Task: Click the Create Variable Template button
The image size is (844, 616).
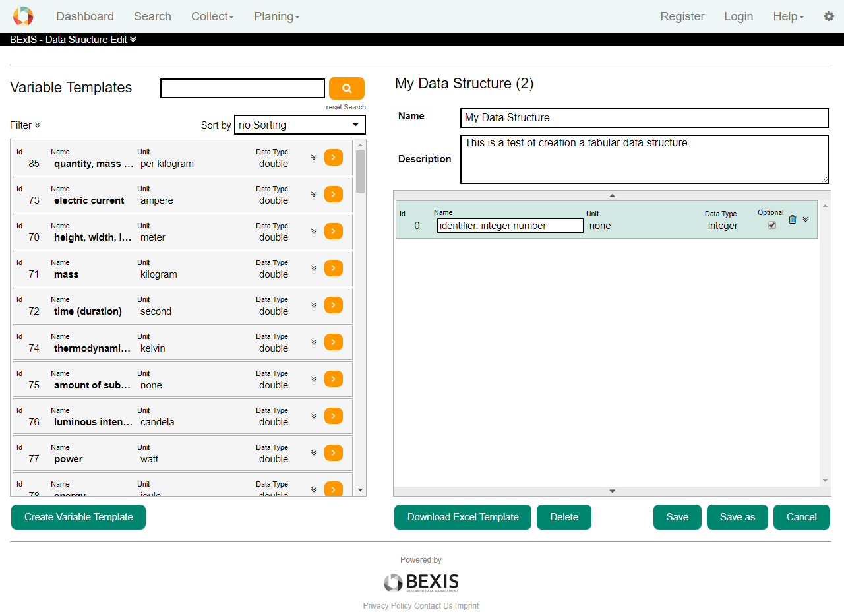Action: (78, 517)
